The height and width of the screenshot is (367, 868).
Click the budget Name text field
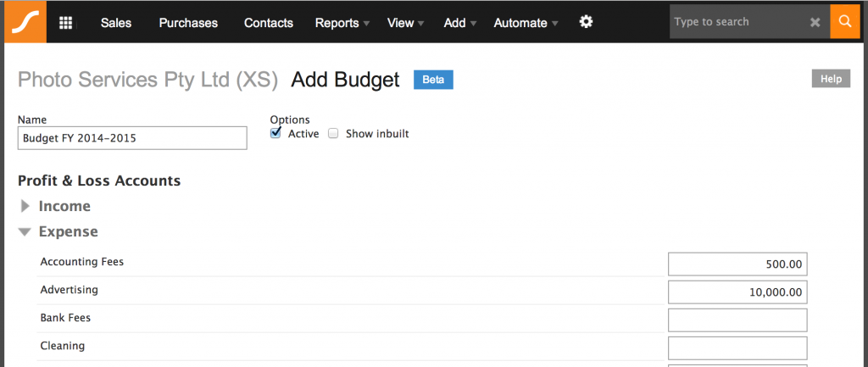click(x=132, y=138)
